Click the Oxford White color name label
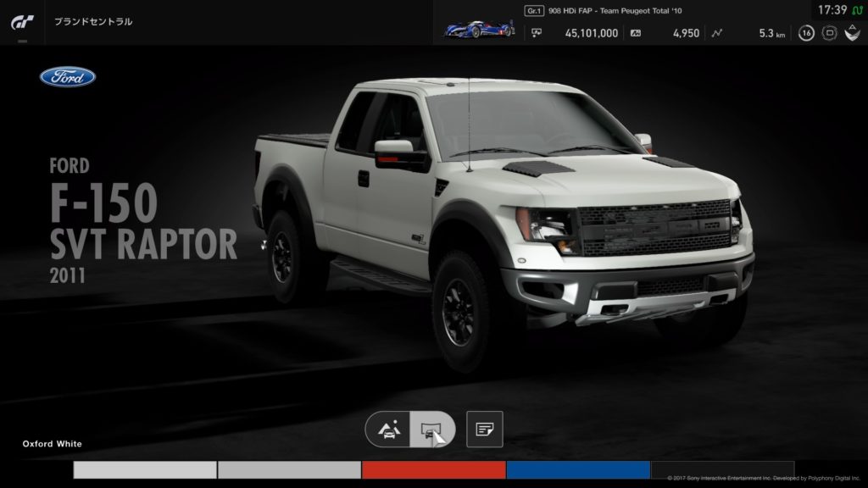This screenshot has width=868, height=488. (52, 444)
